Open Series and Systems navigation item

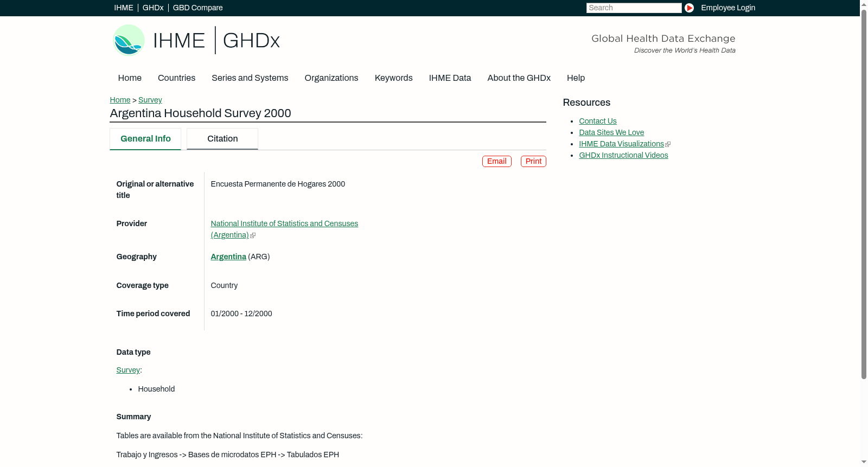(x=250, y=78)
